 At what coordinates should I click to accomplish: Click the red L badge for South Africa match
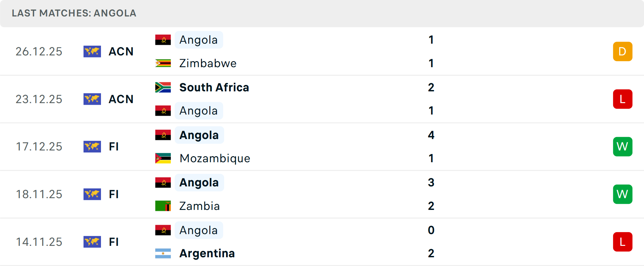[x=623, y=99]
